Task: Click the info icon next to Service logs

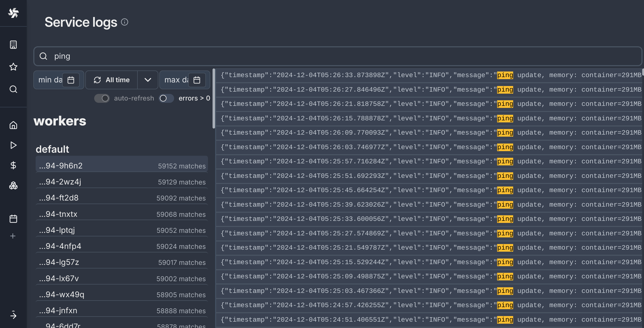Action: (x=124, y=22)
